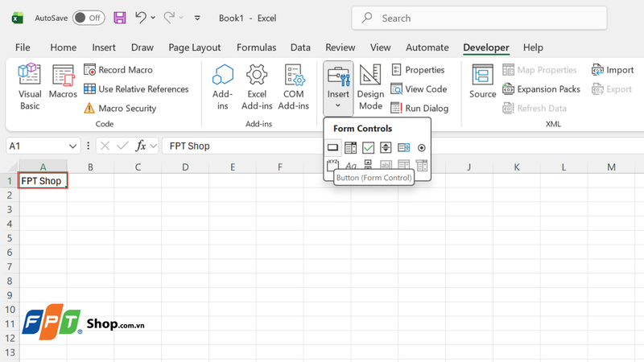The width and height of the screenshot is (644, 362).
Task: Open the Visual Basic editor
Action: (30, 87)
